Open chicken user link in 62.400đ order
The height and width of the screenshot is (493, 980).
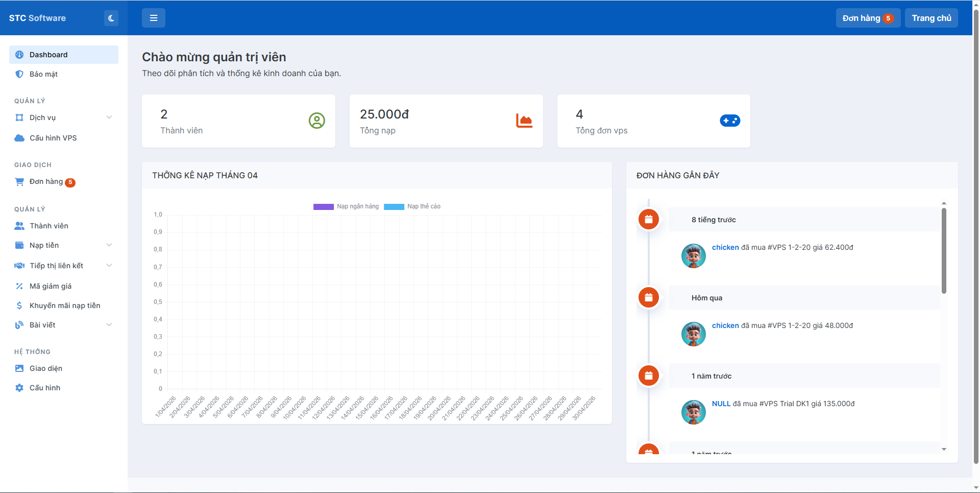[725, 247]
